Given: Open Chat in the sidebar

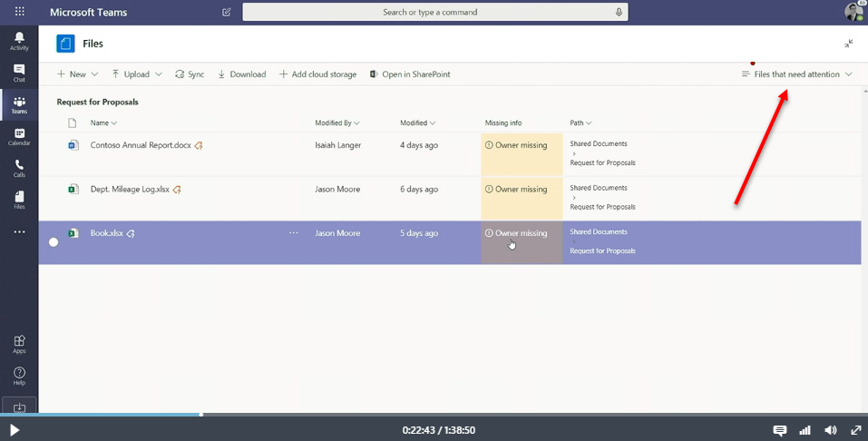Looking at the screenshot, I should (x=19, y=73).
